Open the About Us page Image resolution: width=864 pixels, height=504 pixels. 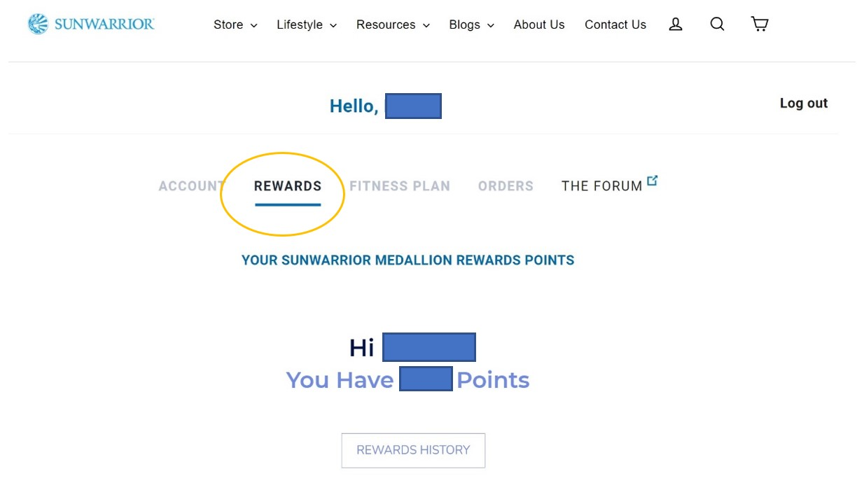(539, 24)
